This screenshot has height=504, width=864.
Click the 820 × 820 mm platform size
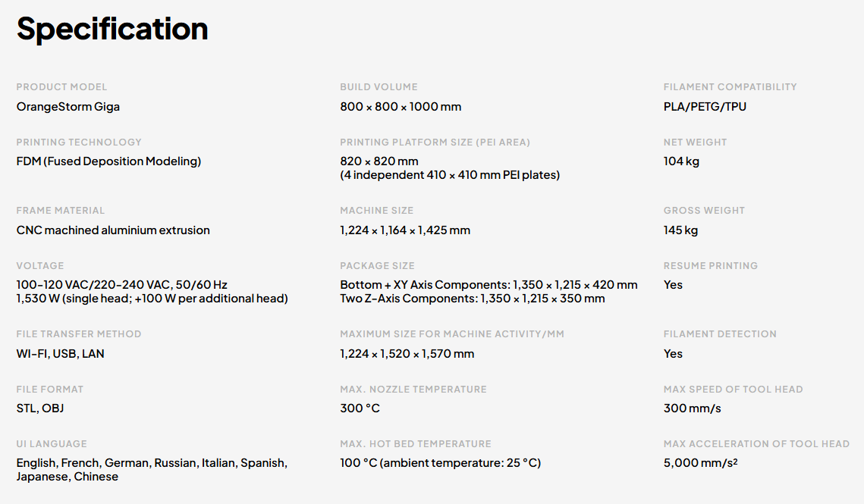coord(379,161)
